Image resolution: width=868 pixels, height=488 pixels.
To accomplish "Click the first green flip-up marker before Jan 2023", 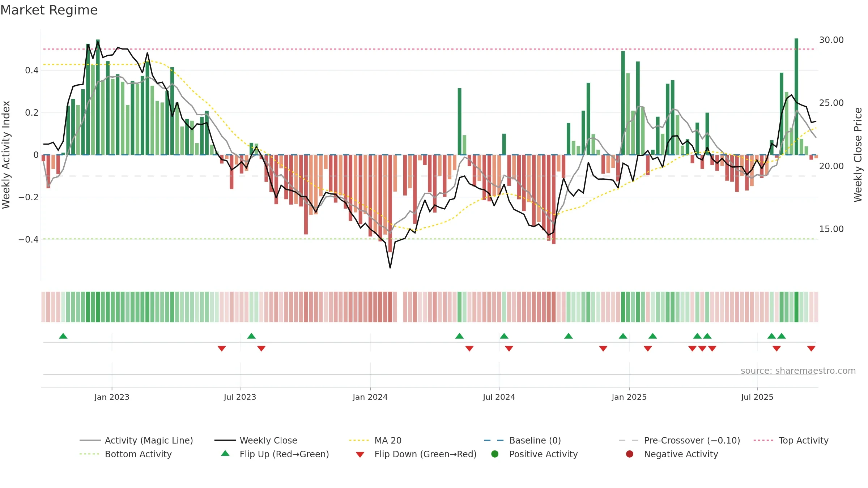I will (x=63, y=336).
